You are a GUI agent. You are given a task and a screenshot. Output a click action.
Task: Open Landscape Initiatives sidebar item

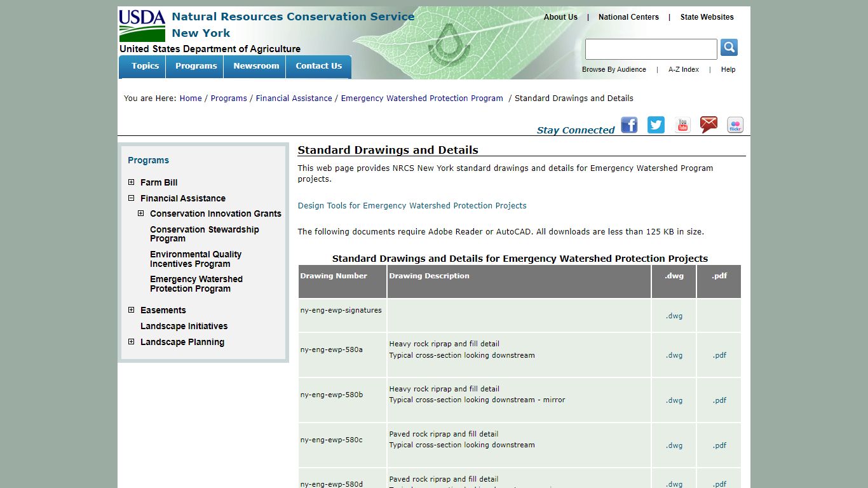[x=184, y=326]
